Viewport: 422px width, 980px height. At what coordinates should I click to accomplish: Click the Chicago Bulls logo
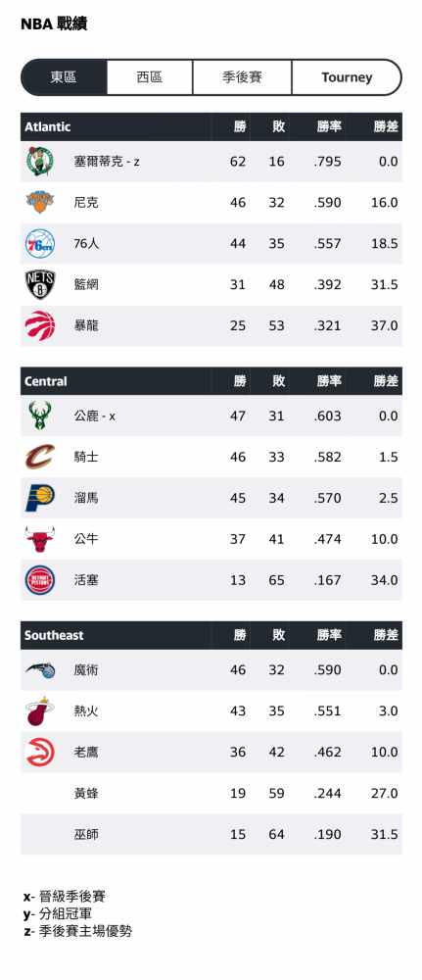coord(40,539)
